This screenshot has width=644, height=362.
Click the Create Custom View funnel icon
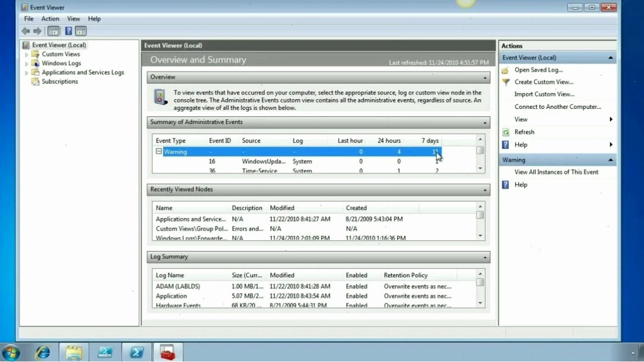coord(506,82)
